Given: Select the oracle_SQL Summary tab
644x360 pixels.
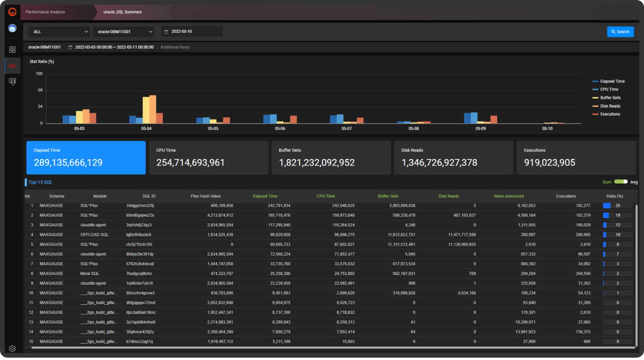Looking at the screenshot, I should point(123,12).
